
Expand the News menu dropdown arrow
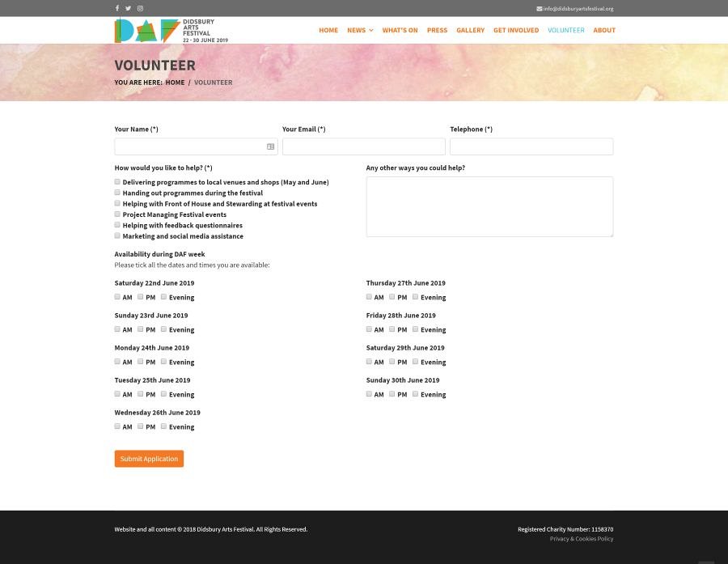(x=371, y=31)
